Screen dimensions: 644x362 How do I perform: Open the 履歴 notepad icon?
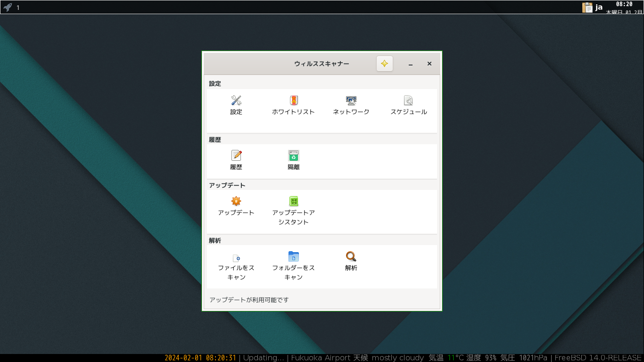click(x=236, y=156)
